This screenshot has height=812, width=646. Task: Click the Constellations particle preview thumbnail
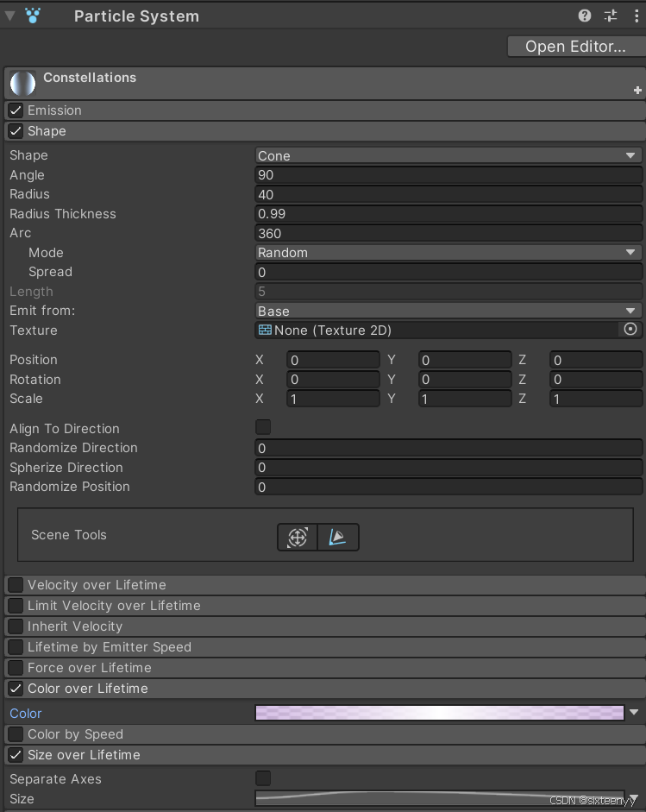click(22, 84)
